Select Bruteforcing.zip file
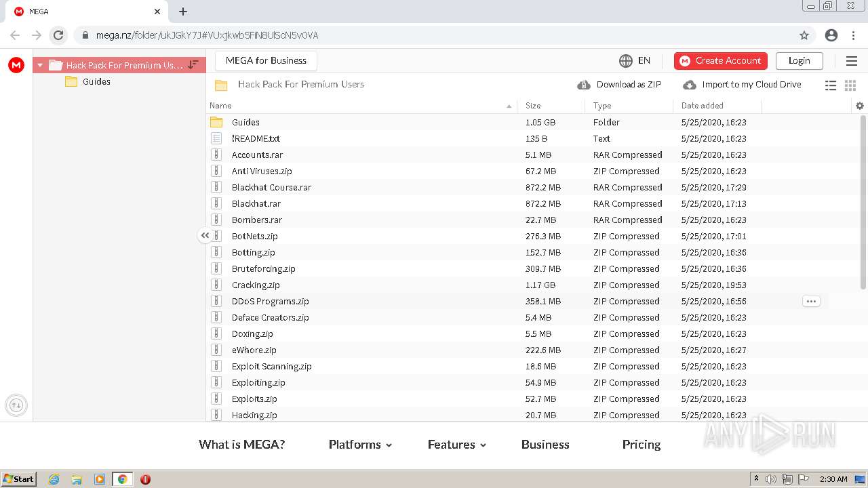 tap(264, 269)
